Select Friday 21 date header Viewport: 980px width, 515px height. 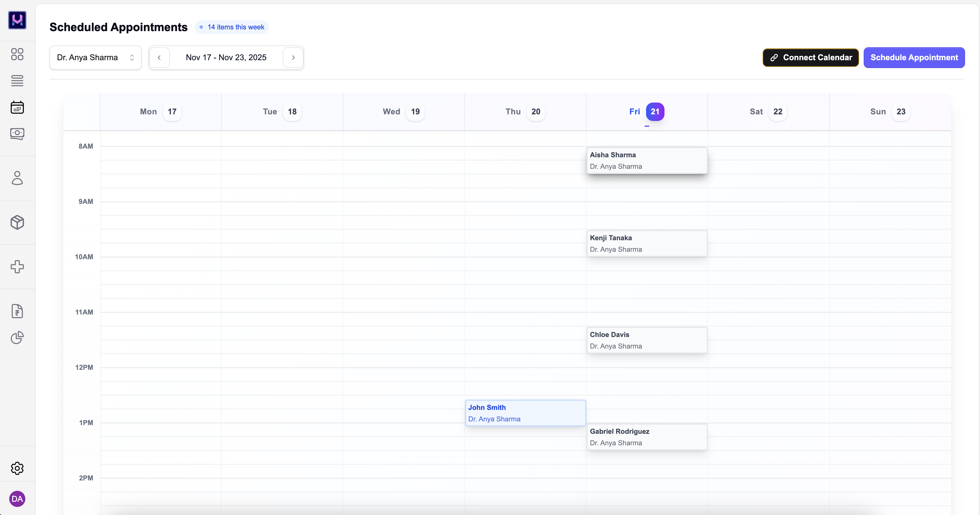tap(646, 111)
